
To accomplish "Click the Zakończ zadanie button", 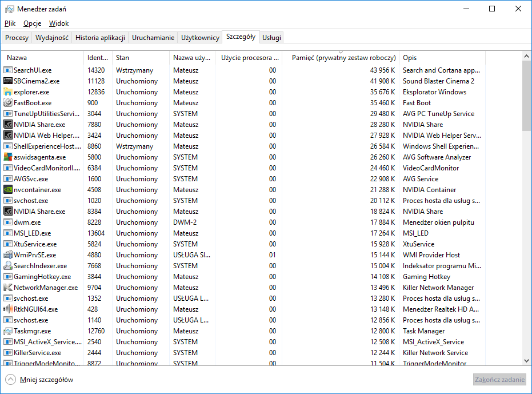I will [x=500, y=380].
